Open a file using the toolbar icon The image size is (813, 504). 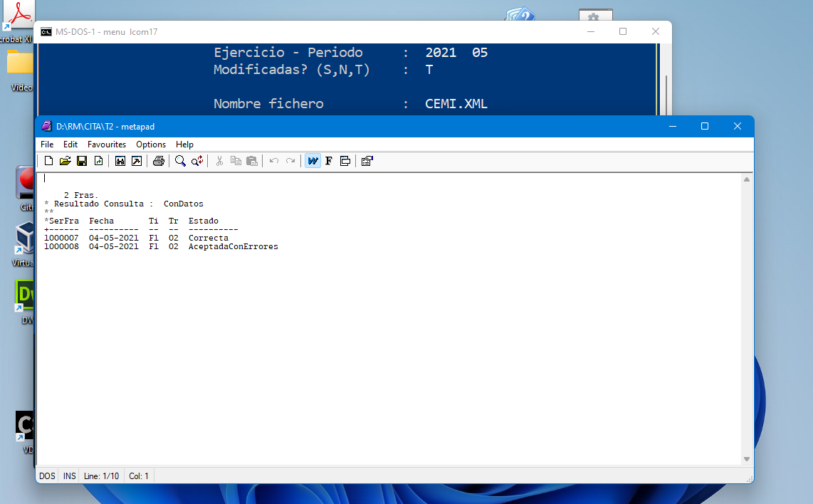pyautogui.click(x=65, y=161)
